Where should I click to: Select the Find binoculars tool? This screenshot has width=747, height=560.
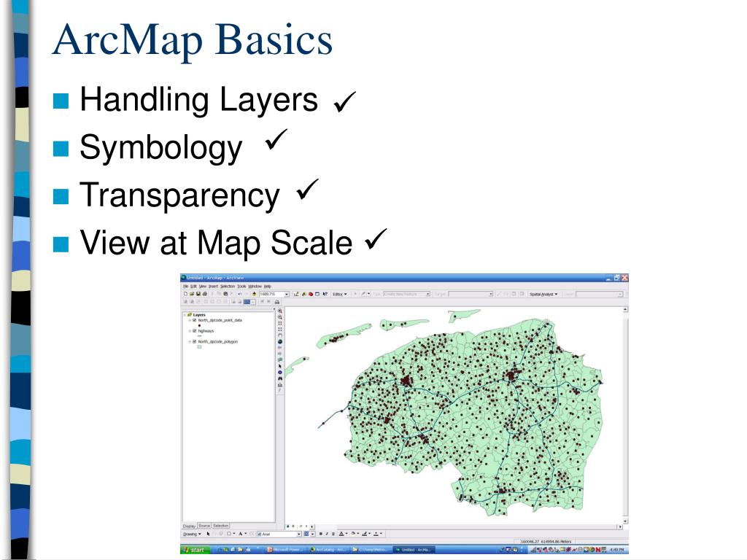(280, 378)
